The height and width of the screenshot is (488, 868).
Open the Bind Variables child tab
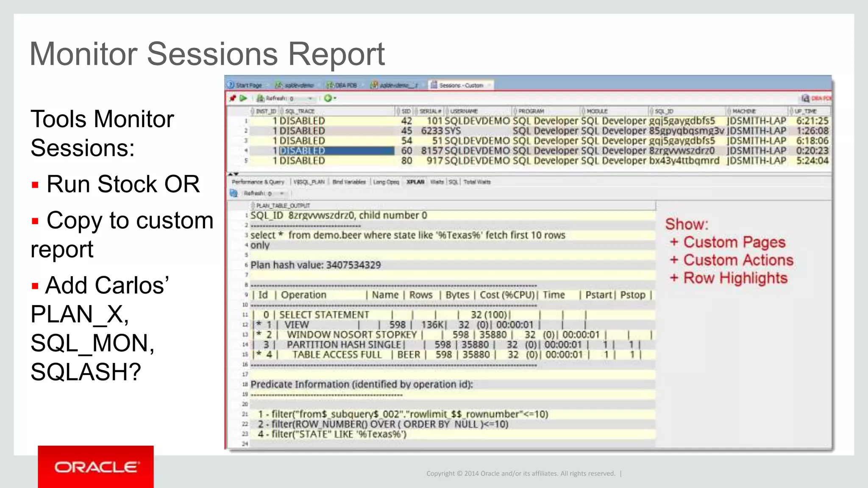(349, 182)
